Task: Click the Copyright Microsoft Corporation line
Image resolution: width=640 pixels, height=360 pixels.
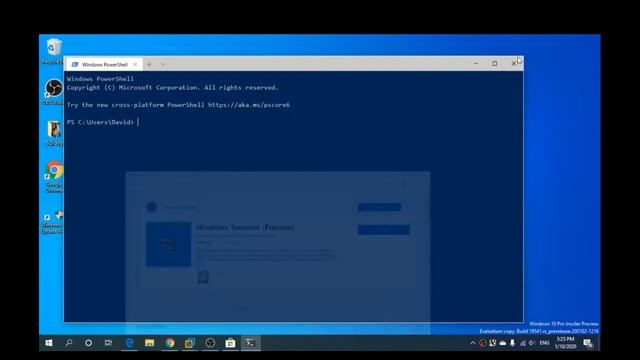Action: (172, 87)
